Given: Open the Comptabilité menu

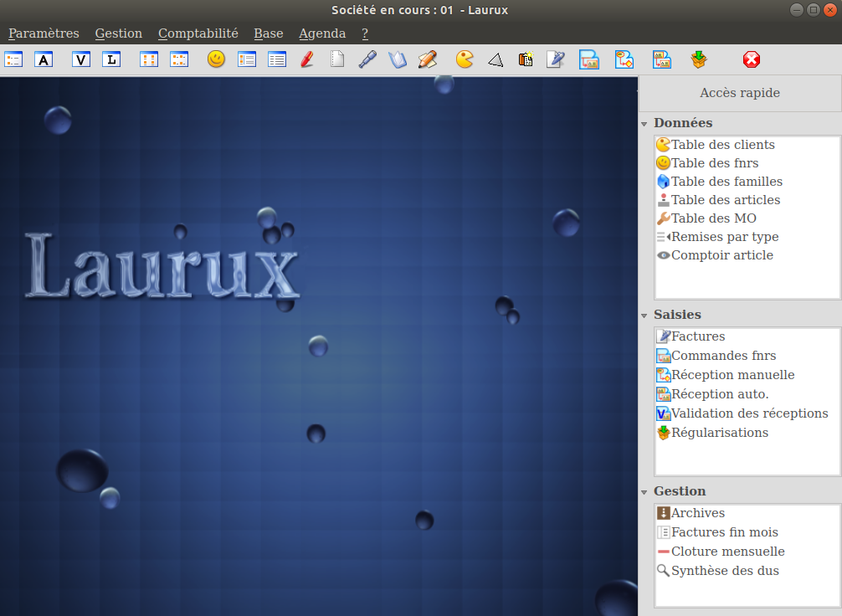Looking at the screenshot, I should [x=198, y=33].
